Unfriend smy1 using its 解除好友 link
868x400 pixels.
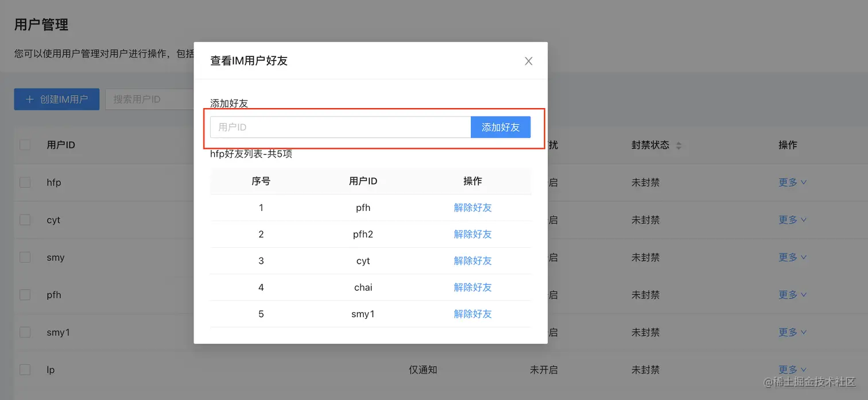pos(472,314)
